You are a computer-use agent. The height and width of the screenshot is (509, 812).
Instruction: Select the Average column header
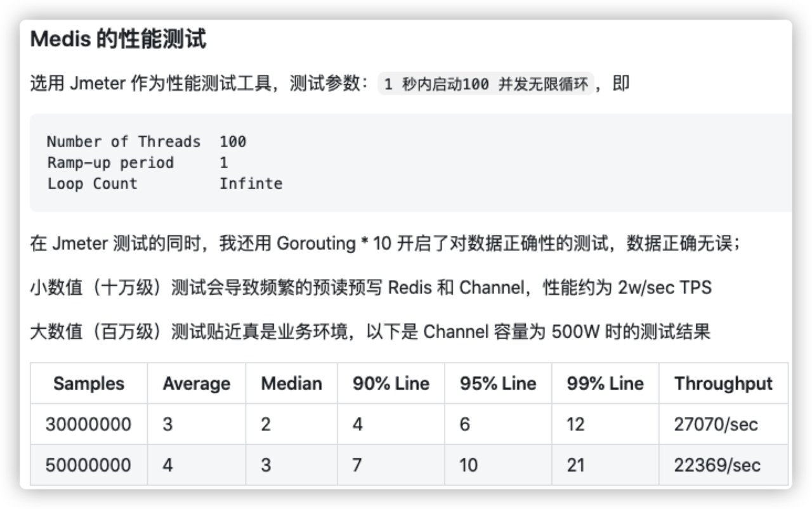click(x=196, y=383)
